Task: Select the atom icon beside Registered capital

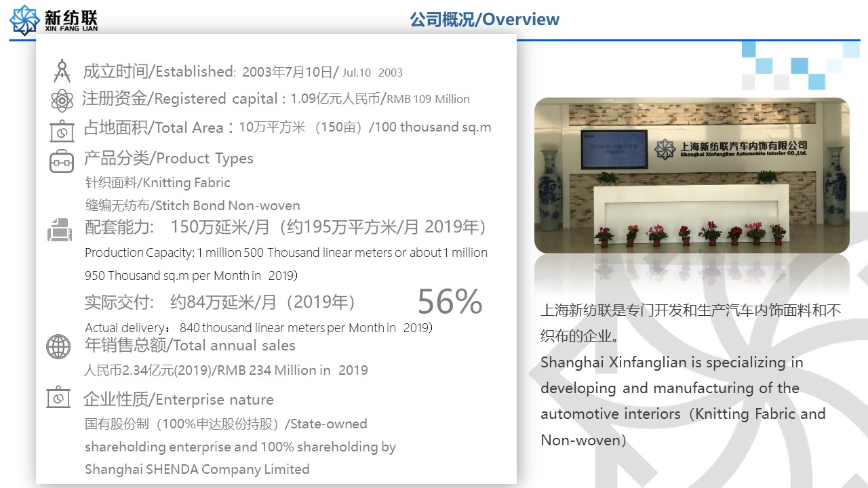Action: pos(62,100)
